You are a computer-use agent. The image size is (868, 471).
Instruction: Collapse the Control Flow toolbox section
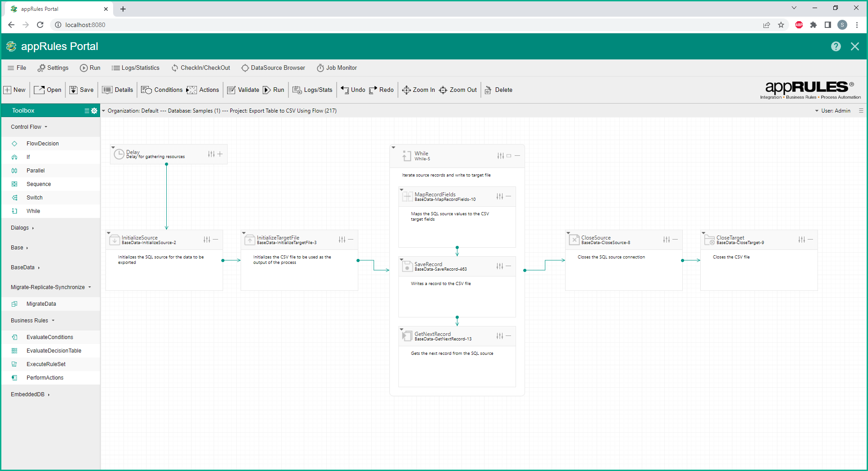coord(29,127)
